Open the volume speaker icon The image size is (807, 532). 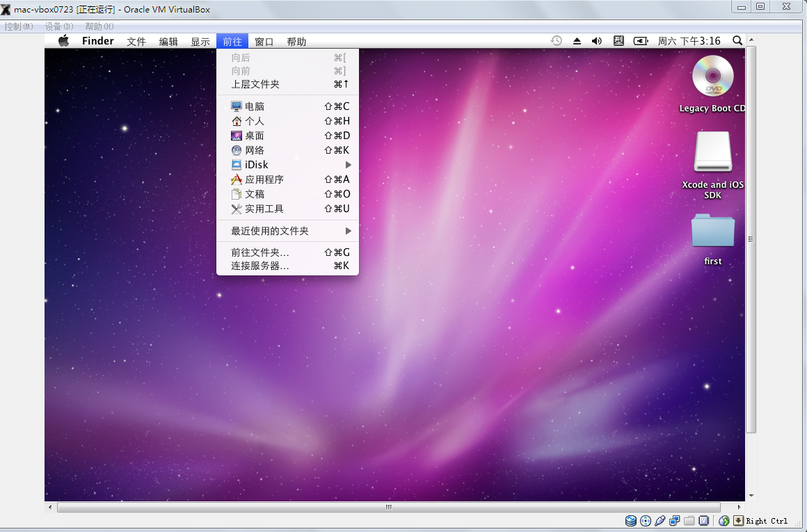(x=596, y=41)
